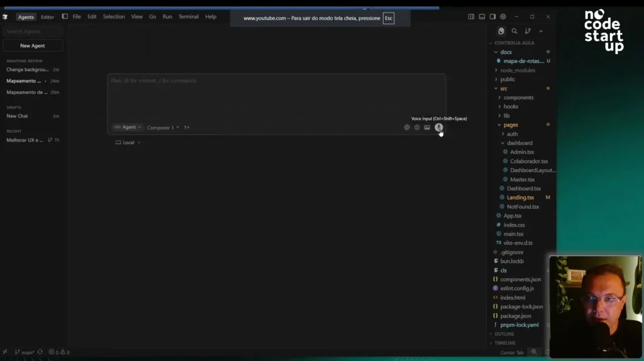Open the Help menu

pyautogui.click(x=211, y=17)
